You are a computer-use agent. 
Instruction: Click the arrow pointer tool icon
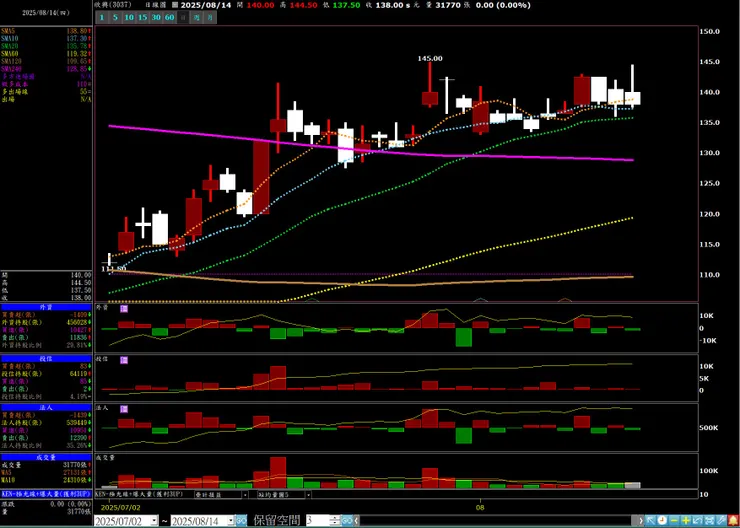650,520
